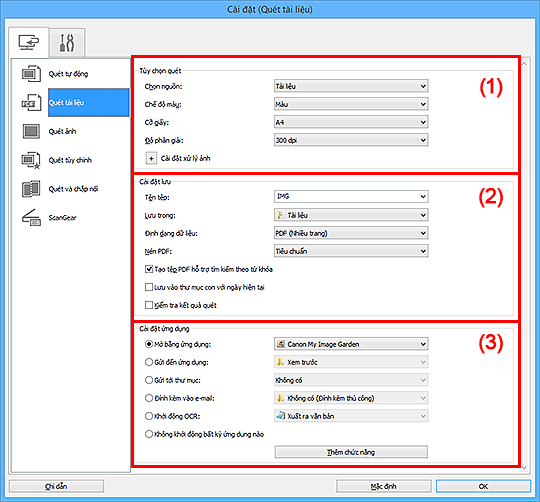Open the general settings tools tab icon
The image size is (540, 502).
point(67,43)
